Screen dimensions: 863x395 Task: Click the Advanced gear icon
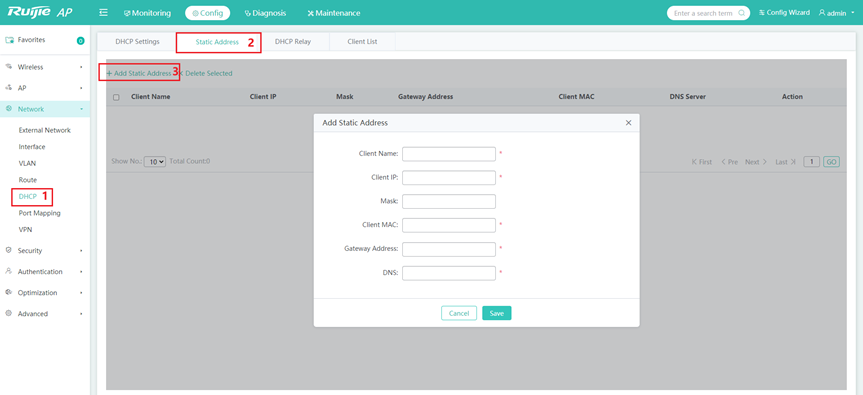(8, 313)
